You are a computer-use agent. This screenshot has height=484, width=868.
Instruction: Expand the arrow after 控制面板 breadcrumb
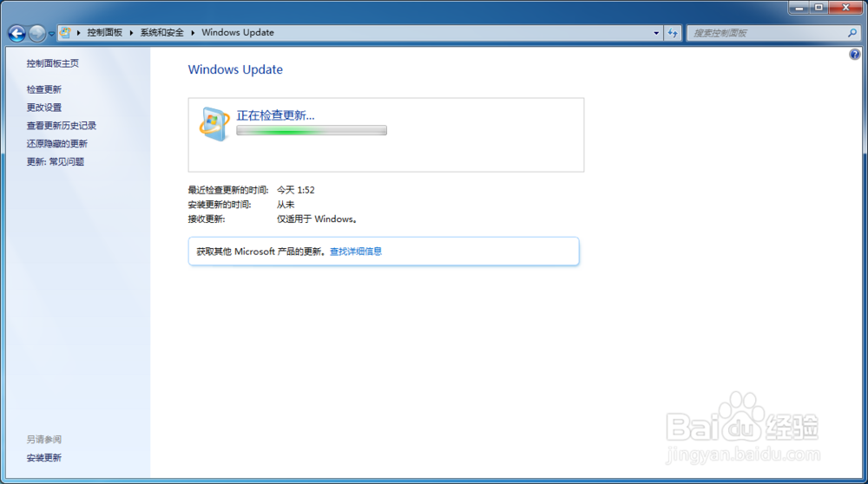point(131,33)
